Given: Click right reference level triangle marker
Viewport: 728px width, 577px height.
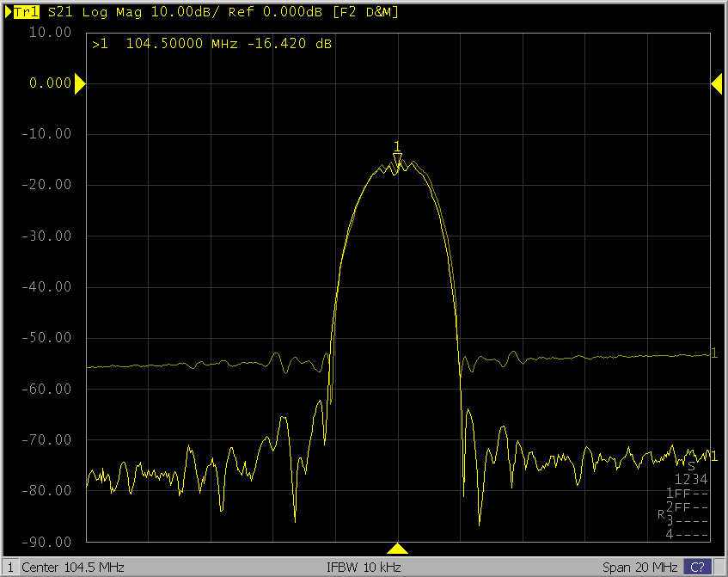Looking at the screenshot, I should point(716,83).
